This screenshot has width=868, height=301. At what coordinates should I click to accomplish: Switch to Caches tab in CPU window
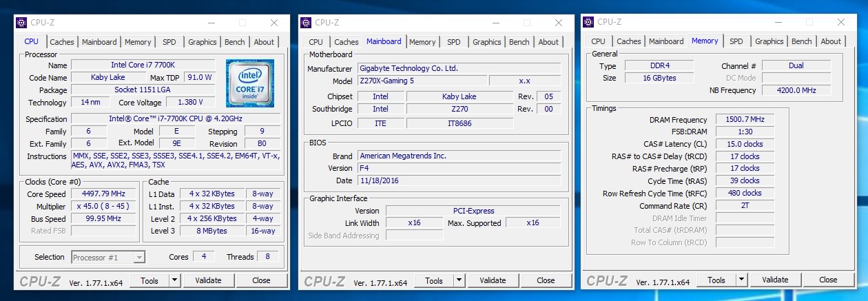62,42
